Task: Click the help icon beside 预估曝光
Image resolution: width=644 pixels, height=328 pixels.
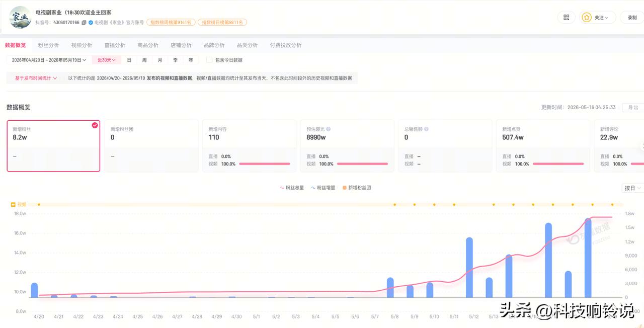Action: 329,129
